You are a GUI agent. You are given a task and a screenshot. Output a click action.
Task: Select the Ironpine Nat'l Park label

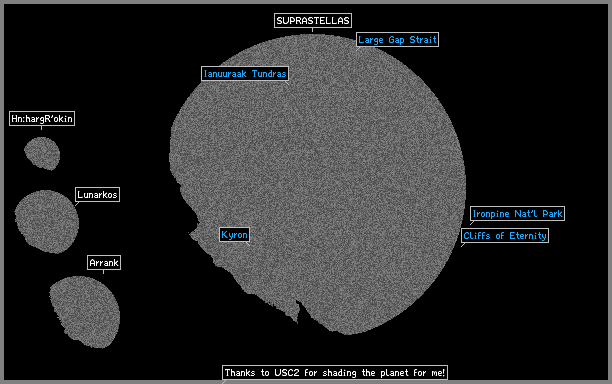coord(517,214)
